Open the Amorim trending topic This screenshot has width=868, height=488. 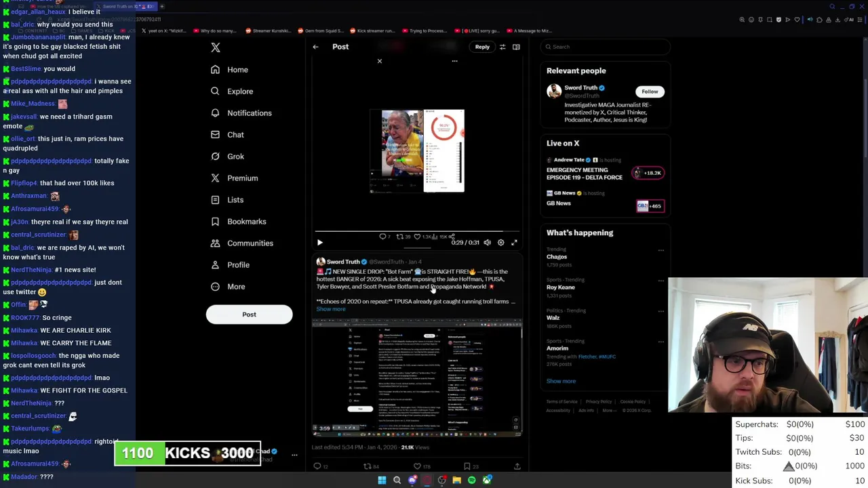(557, 348)
